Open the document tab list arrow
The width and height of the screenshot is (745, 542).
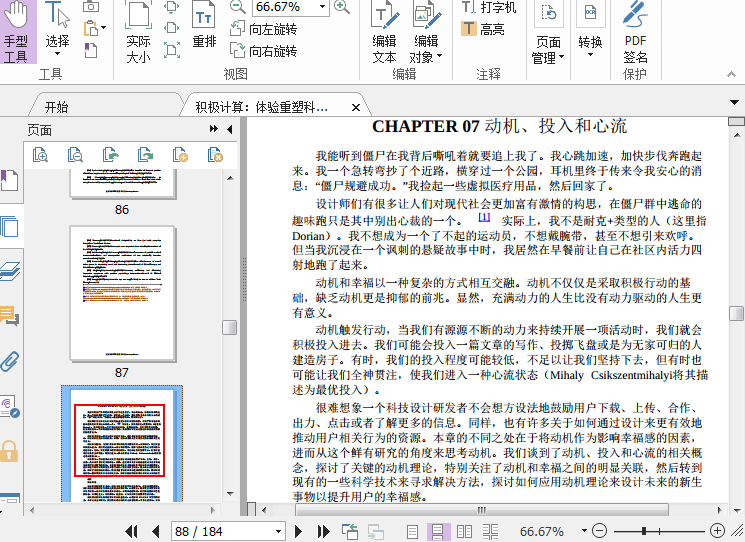click(735, 103)
